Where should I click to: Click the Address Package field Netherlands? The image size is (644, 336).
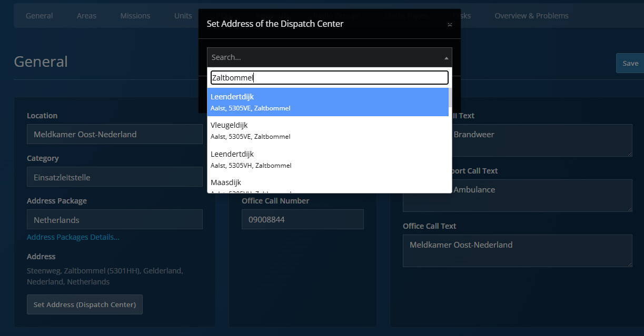(114, 220)
